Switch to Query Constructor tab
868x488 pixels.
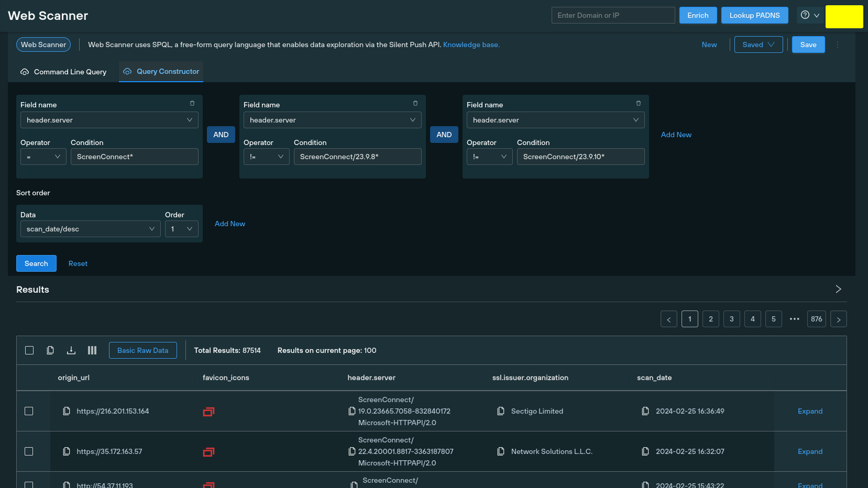pos(161,71)
